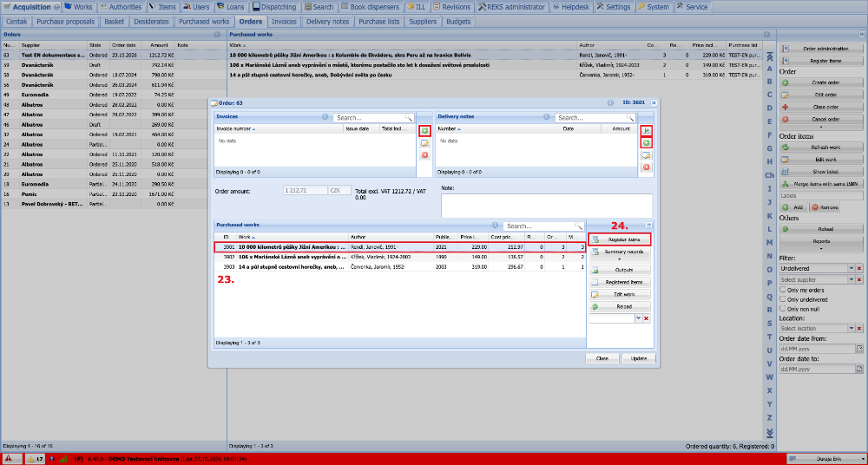The width and height of the screenshot is (868, 465).
Task: Select order 49 Euromedia row
Action: [114, 95]
